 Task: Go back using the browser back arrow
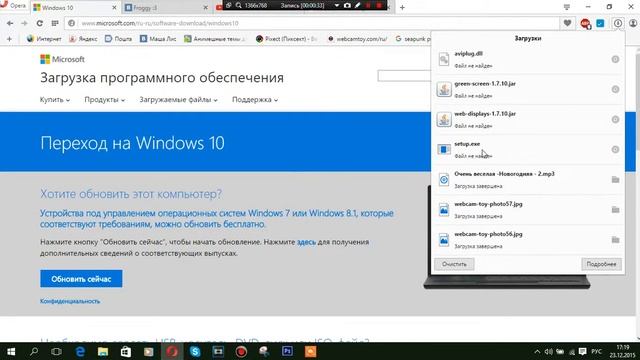click(10, 23)
